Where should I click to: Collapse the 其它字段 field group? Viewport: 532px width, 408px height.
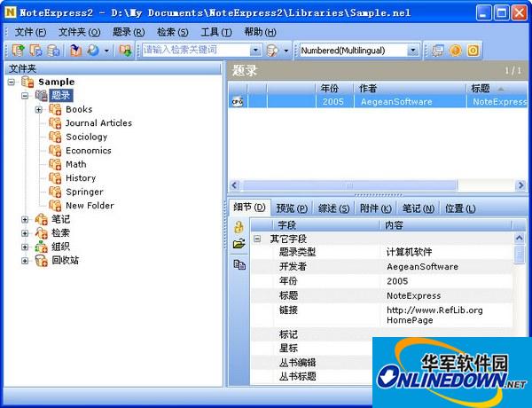pos(257,239)
